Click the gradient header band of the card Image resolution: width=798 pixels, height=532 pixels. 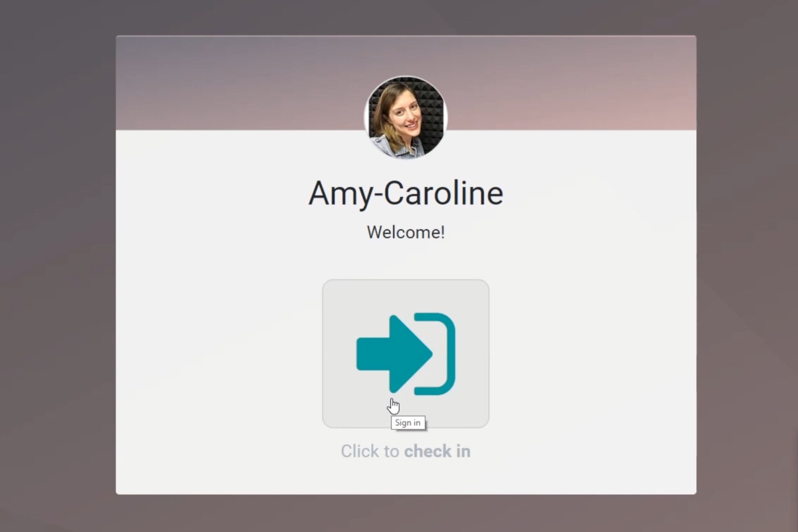(x=233, y=83)
